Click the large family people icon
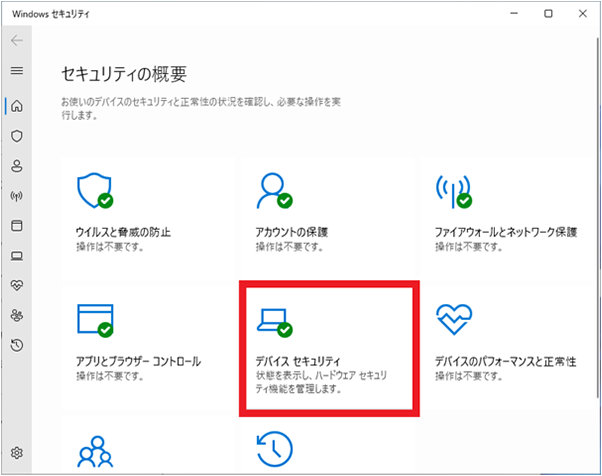The width and height of the screenshot is (602, 476). [95, 452]
